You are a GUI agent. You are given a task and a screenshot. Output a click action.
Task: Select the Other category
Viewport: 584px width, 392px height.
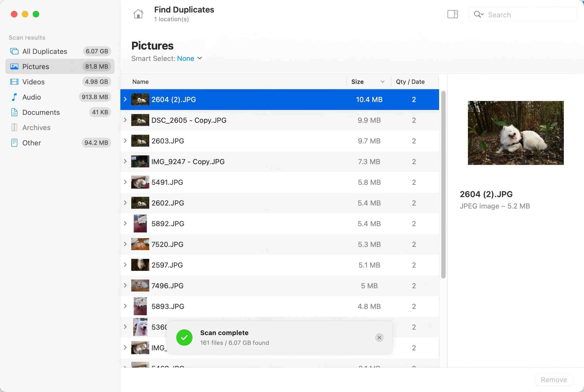pyautogui.click(x=32, y=143)
